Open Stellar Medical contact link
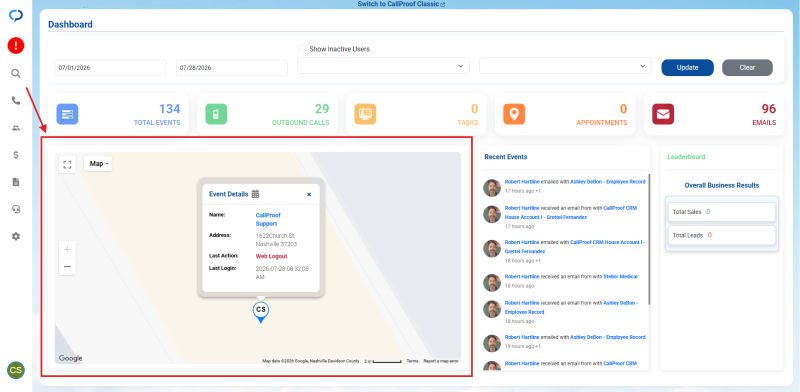800x392 pixels. [620, 277]
